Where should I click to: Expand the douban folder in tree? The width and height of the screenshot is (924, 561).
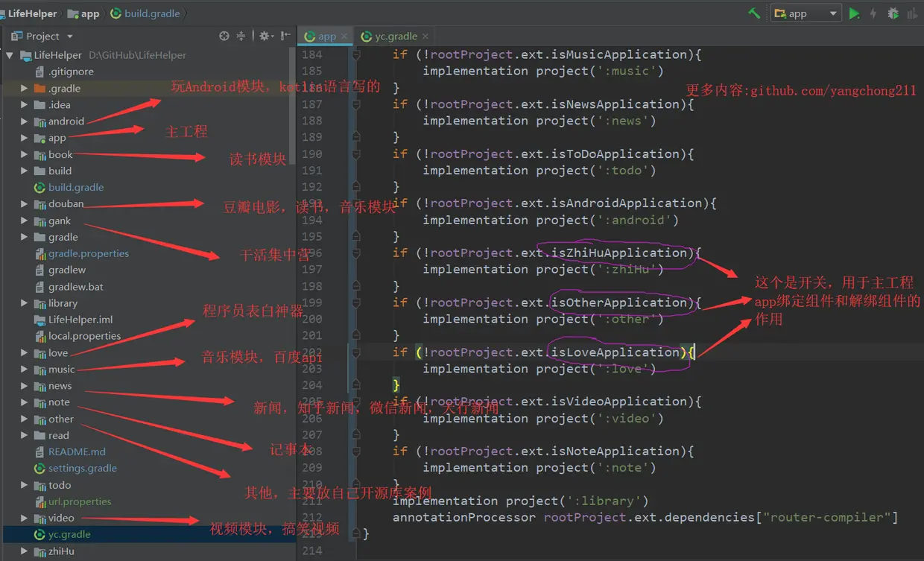pos(24,204)
